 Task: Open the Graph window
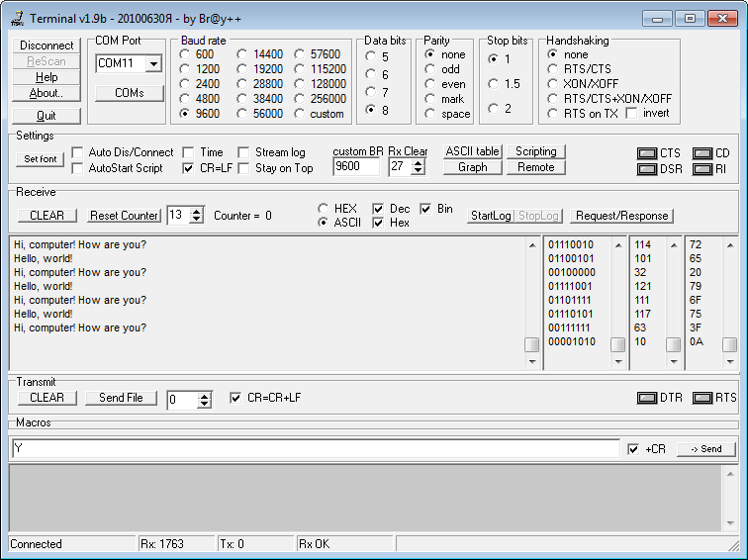tap(472, 167)
